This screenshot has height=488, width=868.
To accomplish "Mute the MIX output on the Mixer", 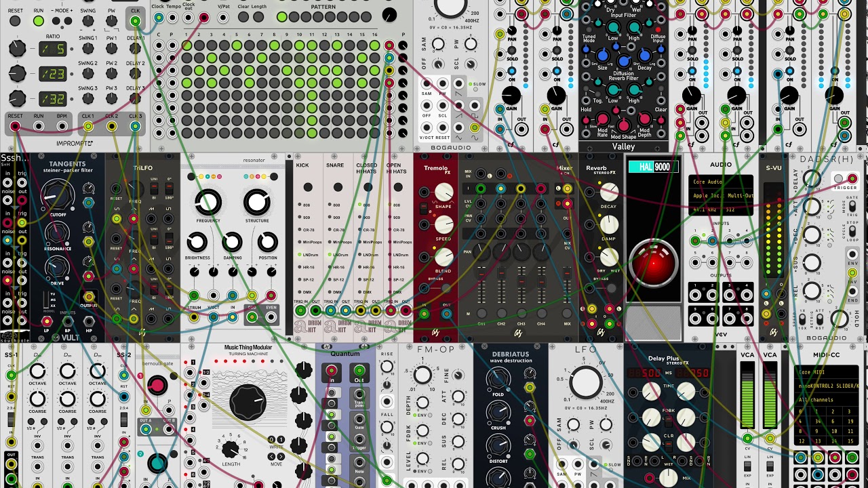I will 567,314.
